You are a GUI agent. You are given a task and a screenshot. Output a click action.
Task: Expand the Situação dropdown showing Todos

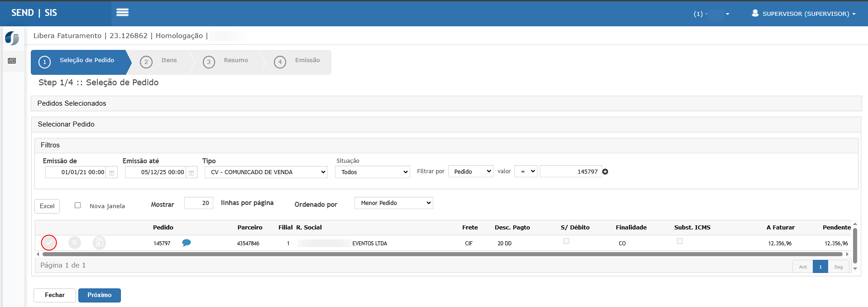click(x=372, y=172)
